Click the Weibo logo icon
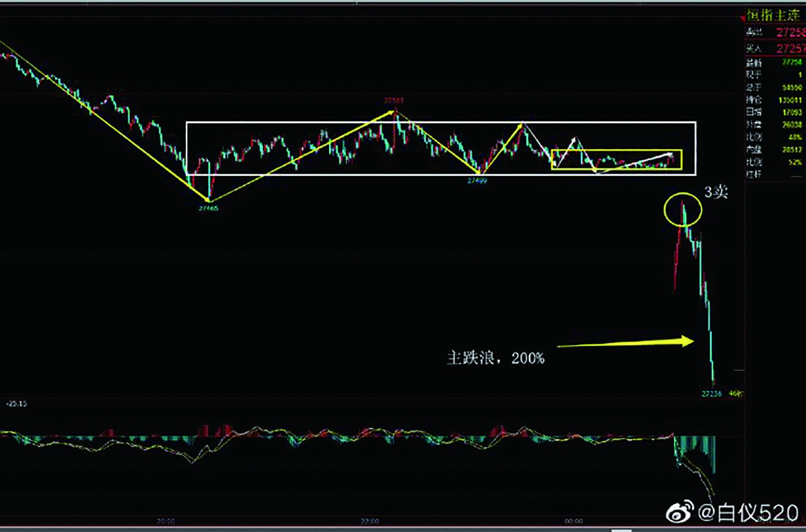This screenshot has width=806, height=532. coord(680,512)
